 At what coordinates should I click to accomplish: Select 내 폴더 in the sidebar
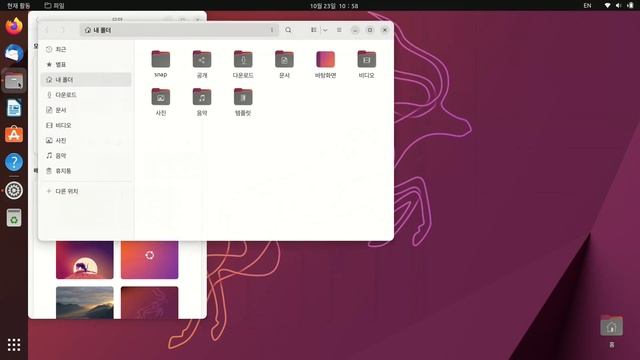tap(86, 80)
